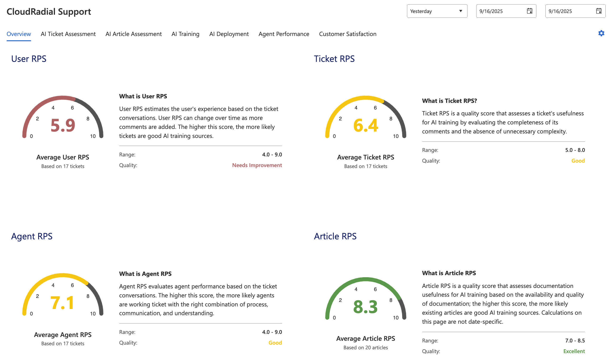The image size is (613, 364).
Task: Select the AI Training tab
Action: (185, 34)
